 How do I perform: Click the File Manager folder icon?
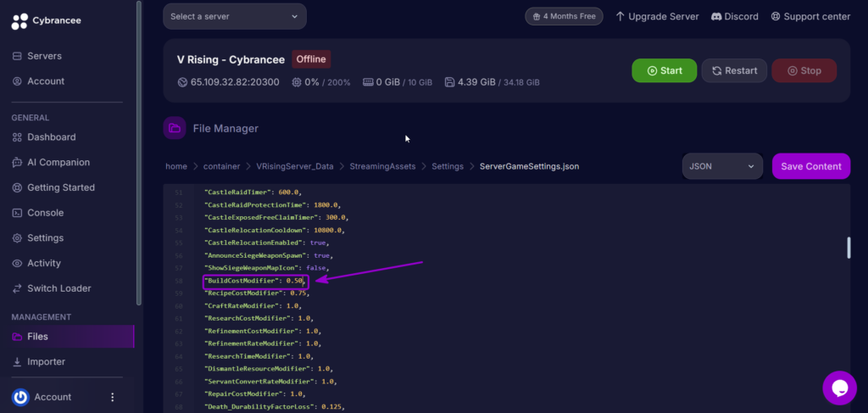175,128
